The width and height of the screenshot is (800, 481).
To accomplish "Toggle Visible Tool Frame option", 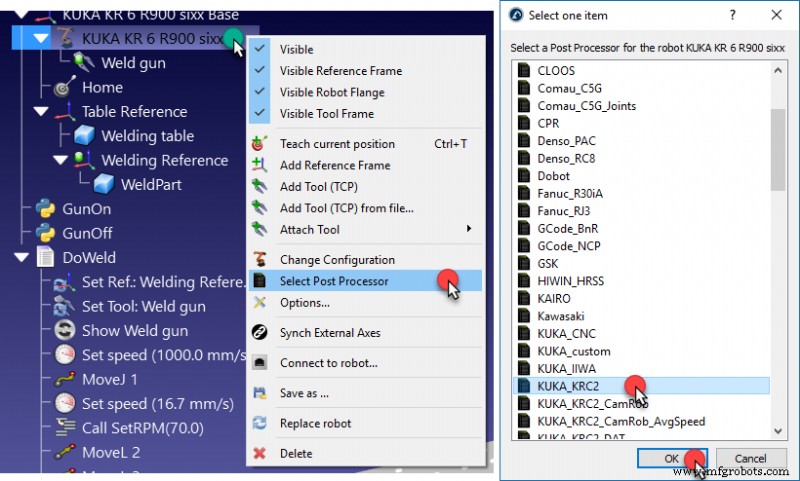I will coord(260,114).
